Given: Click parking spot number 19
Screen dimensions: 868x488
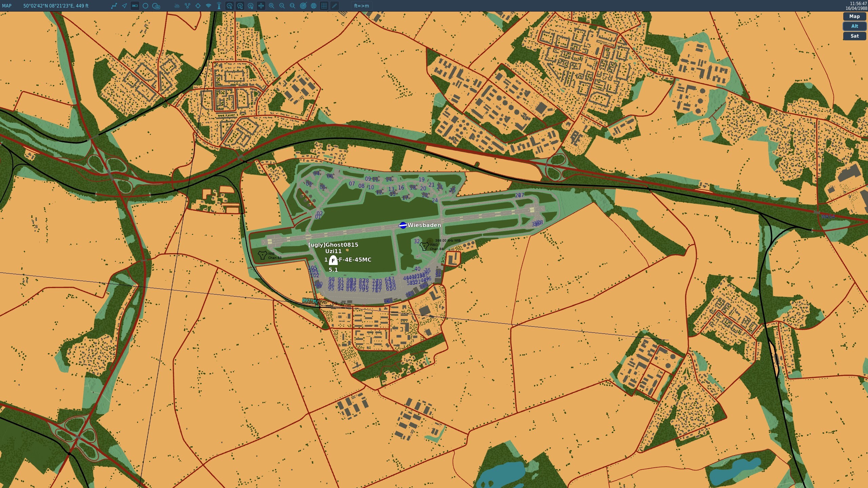Looking at the screenshot, I should pos(421,180).
